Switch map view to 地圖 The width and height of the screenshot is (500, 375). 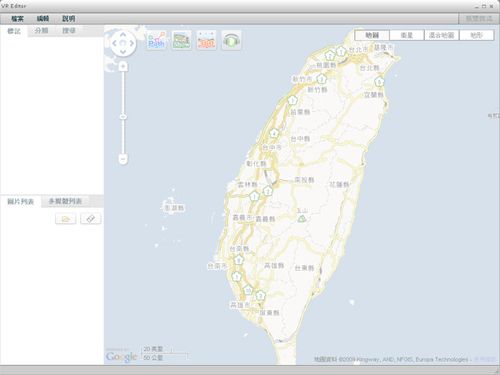coord(372,35)
